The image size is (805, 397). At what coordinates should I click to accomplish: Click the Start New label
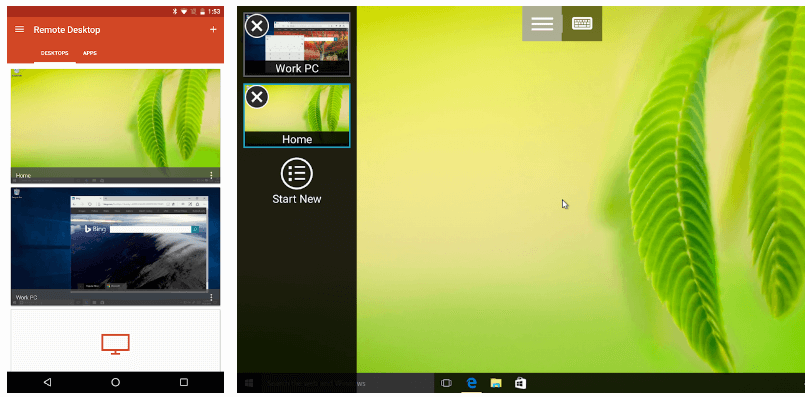pos(297,199)
